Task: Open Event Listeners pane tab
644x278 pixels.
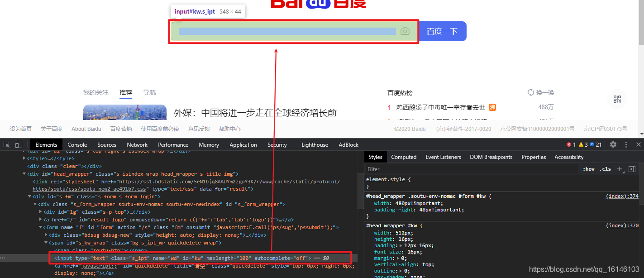Action: pyautogui.click(x=443, y=157)
